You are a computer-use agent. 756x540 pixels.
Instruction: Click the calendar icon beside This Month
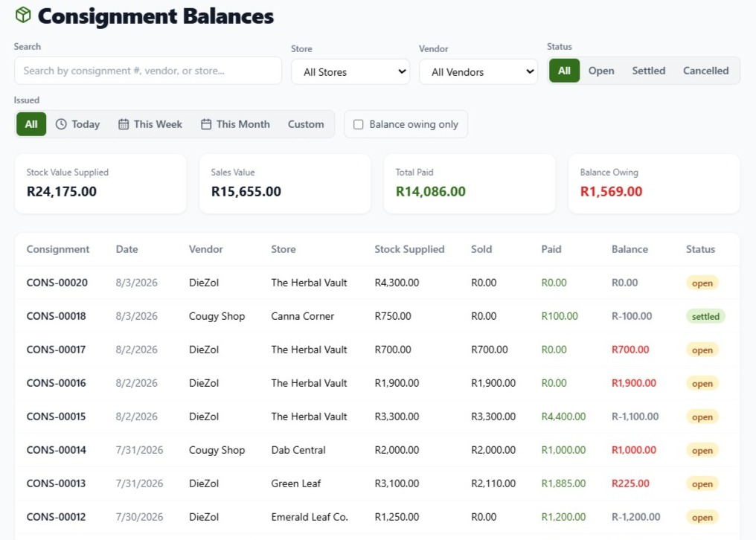206,124
